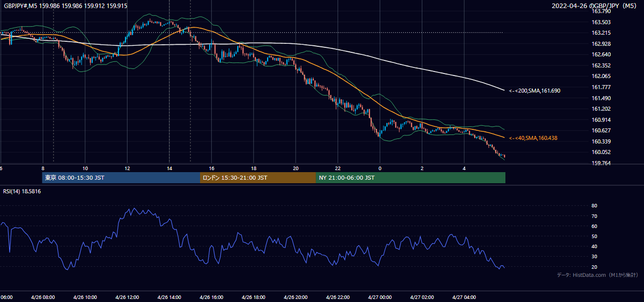Click the 160.052 price axis label
The width and height of the screenshot is (644, 302).
point(601,152)
